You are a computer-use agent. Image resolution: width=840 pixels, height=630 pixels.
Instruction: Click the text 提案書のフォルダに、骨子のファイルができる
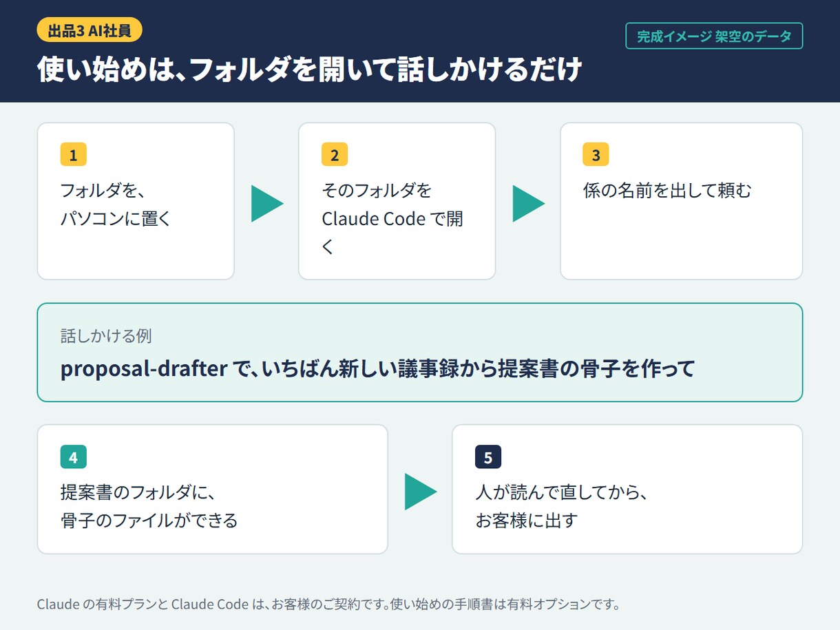pyautogui.click(x=149, y=506)
